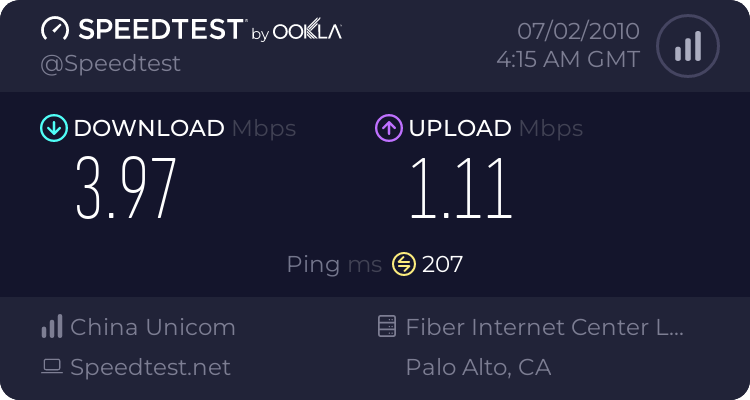Click the 1.11 upload speed value

pos(460,188)
